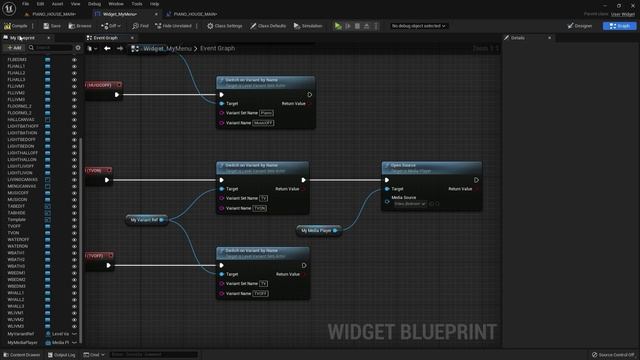This screenshot has height=360, width=640.
Task: Open Class Defaults
Action: pyautogui.click(x=268, y=26)
